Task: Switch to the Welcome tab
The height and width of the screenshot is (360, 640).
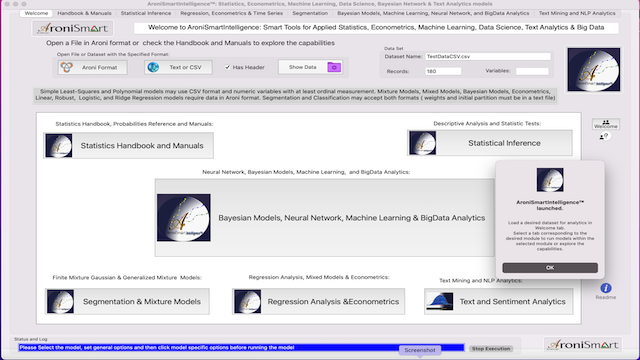Action: coord(36,13)
